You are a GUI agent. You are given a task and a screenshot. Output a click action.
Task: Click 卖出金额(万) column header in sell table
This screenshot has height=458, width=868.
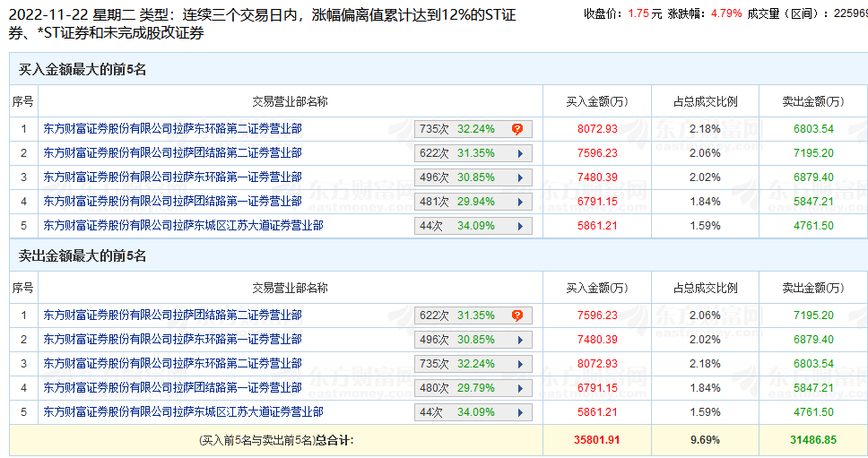point(813,289)
